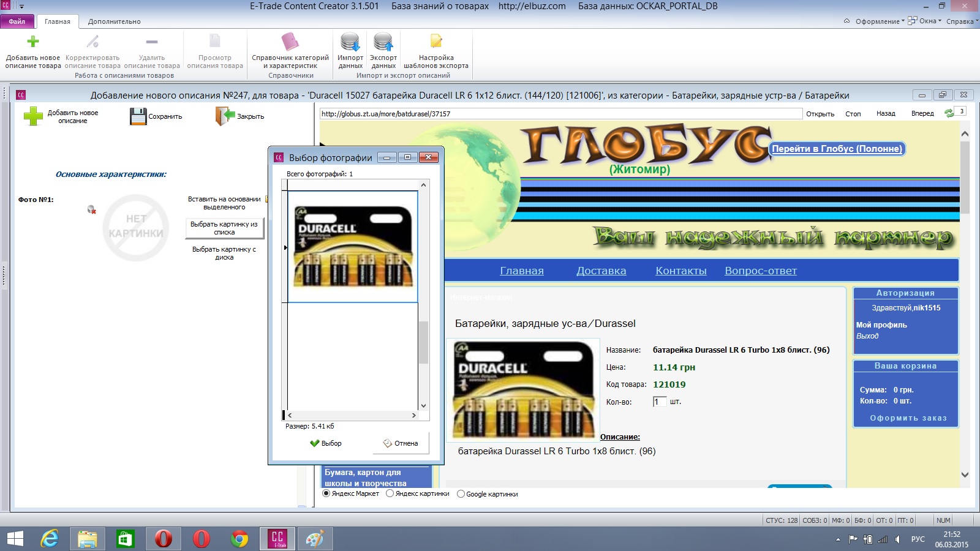The image size is (980, 551).
Task: Select the Google картинки radio button
Action: coord(461,494)
